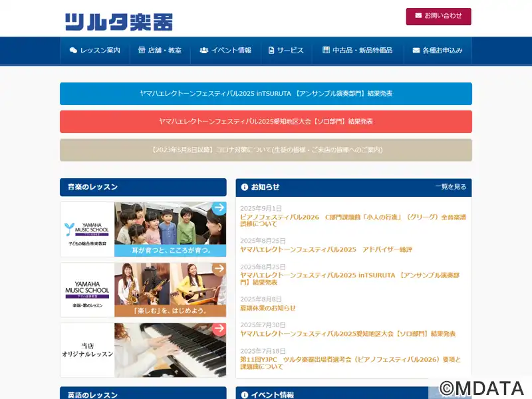The image size is (532, 399).
Task: Click the お知らせ heading text
Action: (x=265, y=187)
